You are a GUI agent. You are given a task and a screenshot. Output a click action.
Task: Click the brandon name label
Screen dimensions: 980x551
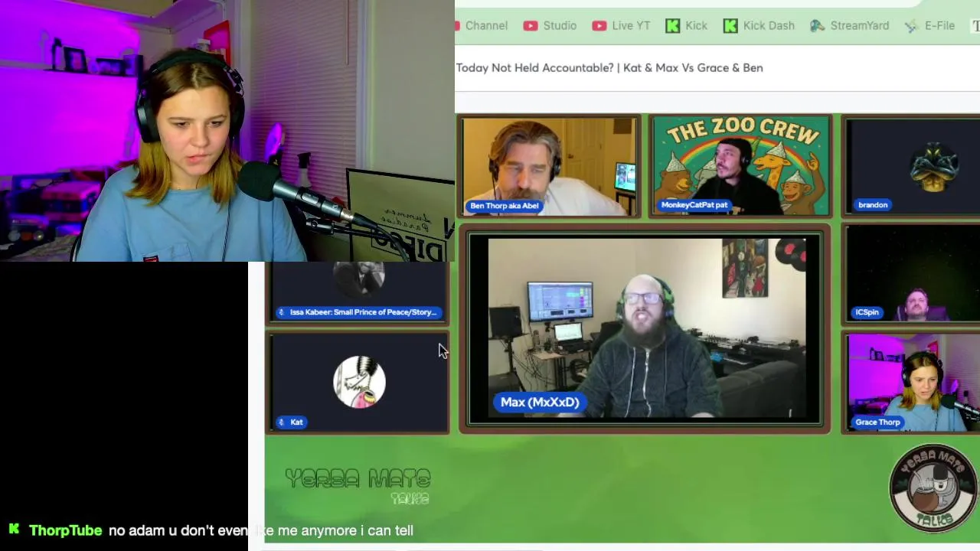click(x=873, y=204)
